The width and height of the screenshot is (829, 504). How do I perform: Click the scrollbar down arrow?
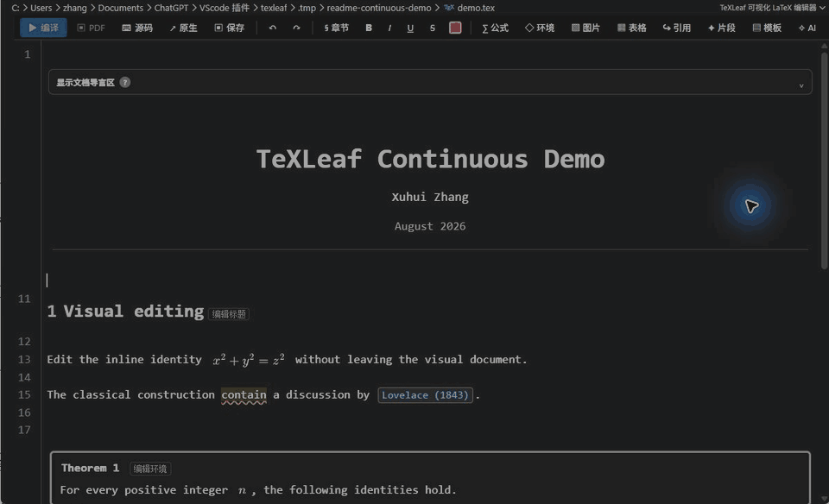pos(824,498)
